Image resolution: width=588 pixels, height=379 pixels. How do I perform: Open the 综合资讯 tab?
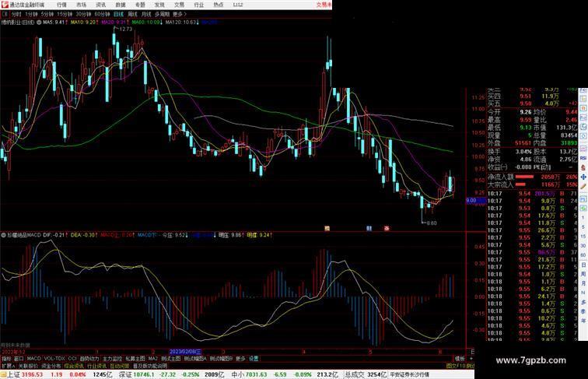74,366
